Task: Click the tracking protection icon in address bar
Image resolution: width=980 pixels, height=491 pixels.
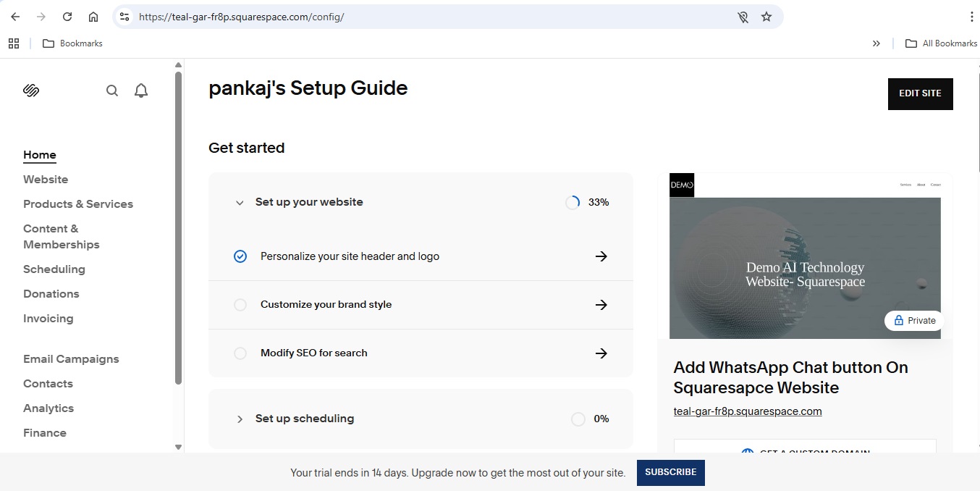Action: [x=743, y=17]
